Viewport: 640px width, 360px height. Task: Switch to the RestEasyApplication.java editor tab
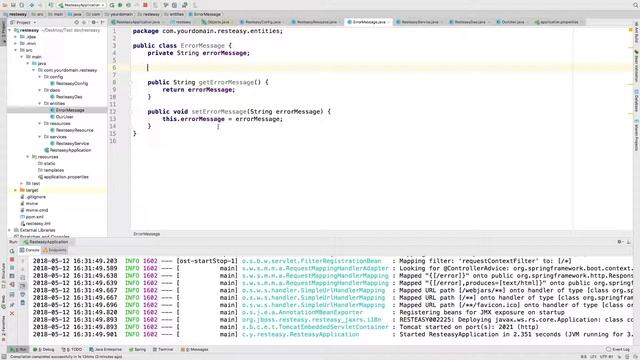138,22
